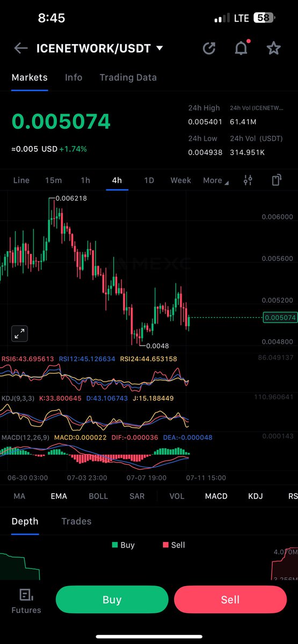
Task: Tap the MACD(12,26,9) label
Action: tap(25, 438)
